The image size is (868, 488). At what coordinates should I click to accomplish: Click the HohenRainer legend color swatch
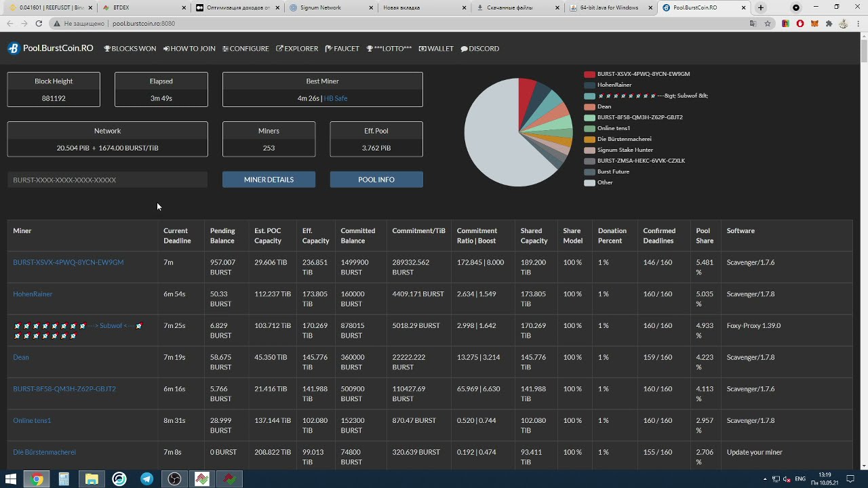click(590, 85)
